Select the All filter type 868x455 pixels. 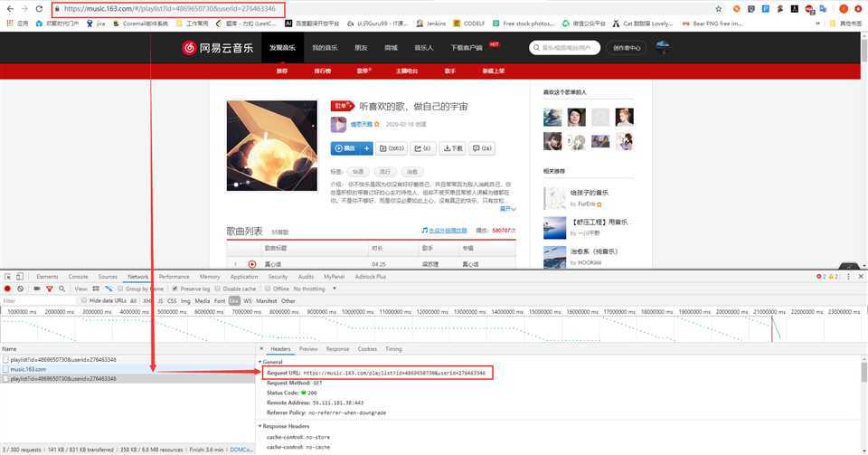(133, 300)
